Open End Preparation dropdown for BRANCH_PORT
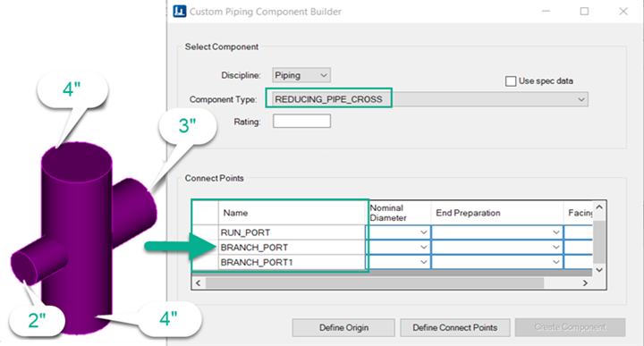The image size is (644, 346). [x=497, y=247]
